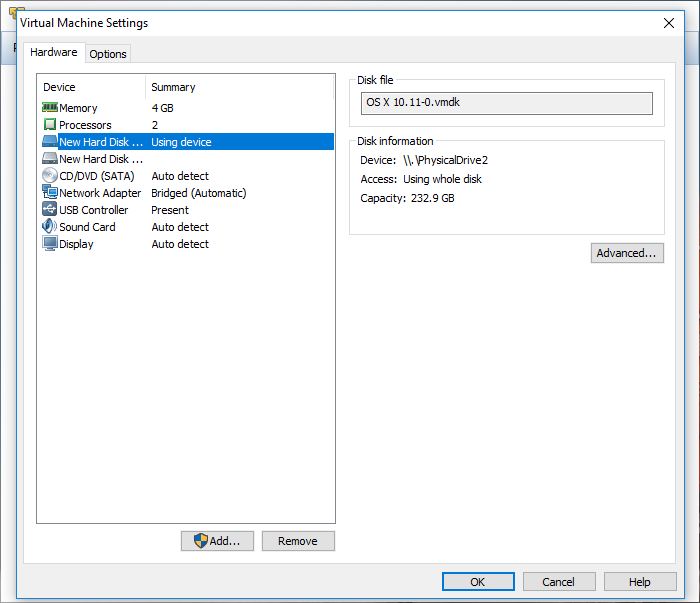Click the Sound Card speaker icon

(49, 226)
